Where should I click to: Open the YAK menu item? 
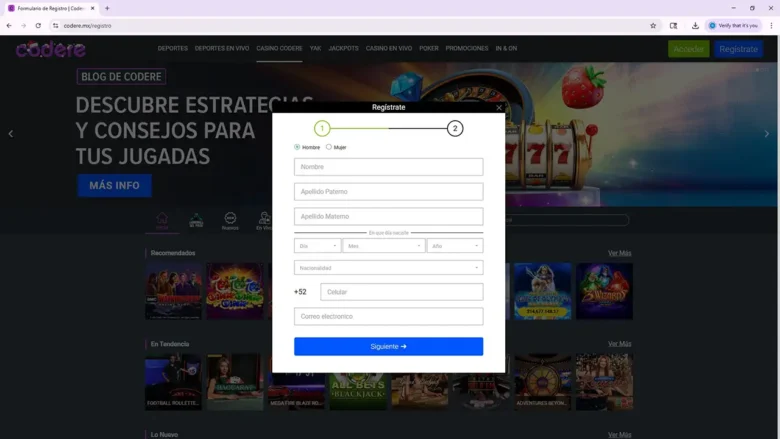pos(315,49)
